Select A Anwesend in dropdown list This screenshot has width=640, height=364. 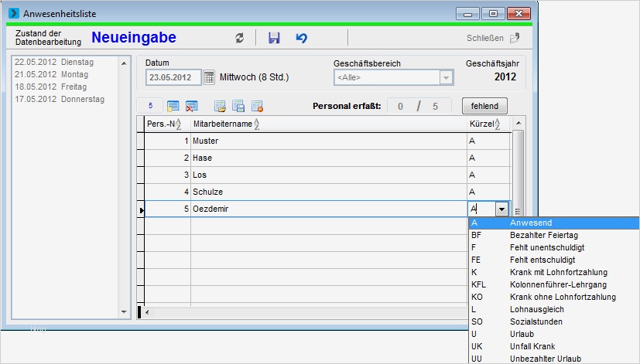pyautogui.click(x=554, y=223)
